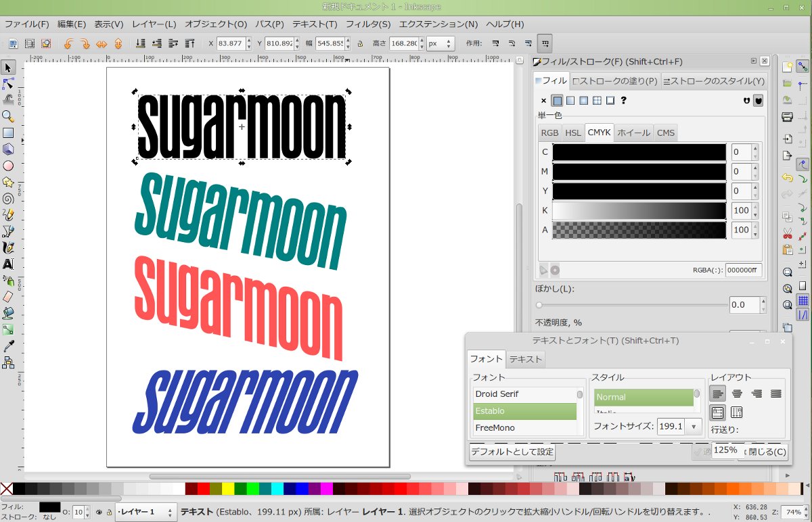Adjust X position stepper arrows
Screen dimensions: 812x522
(248, 44)
